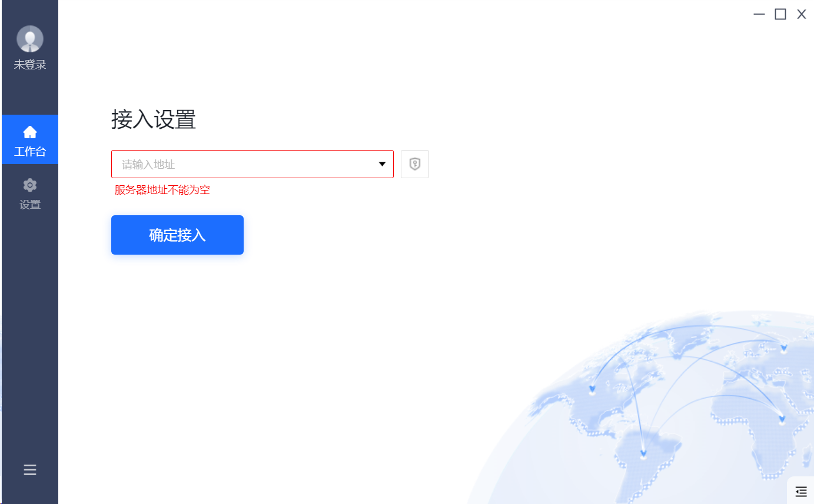The height and width of the screenshot is (504, 814).
Task: Click the 确定接入 button
Action: click(177, 235)
